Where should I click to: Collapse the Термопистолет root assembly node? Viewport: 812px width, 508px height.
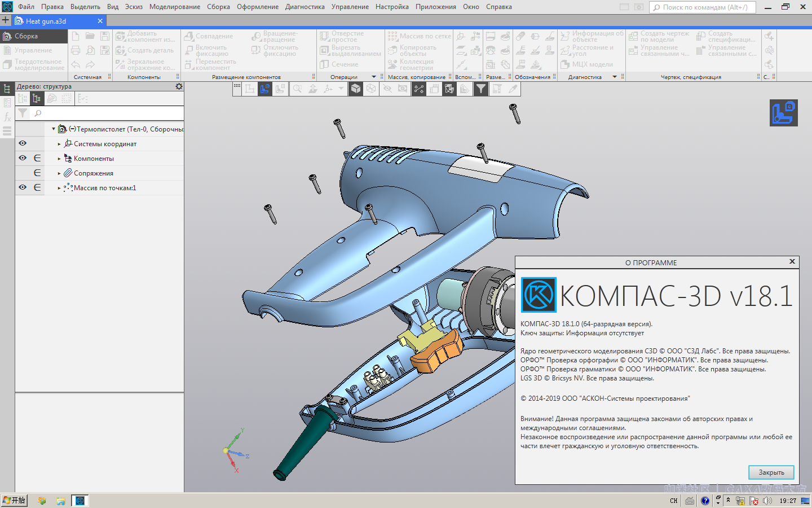click(52, 129)
